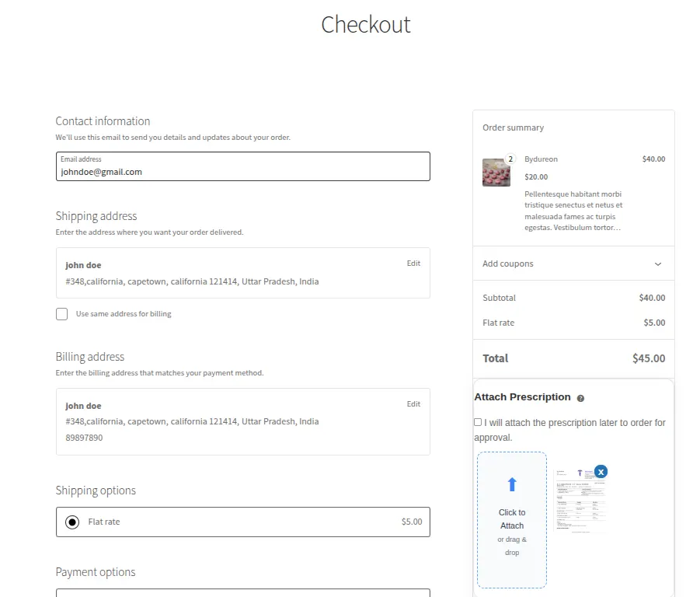Click the Bydureon product name

541,159
